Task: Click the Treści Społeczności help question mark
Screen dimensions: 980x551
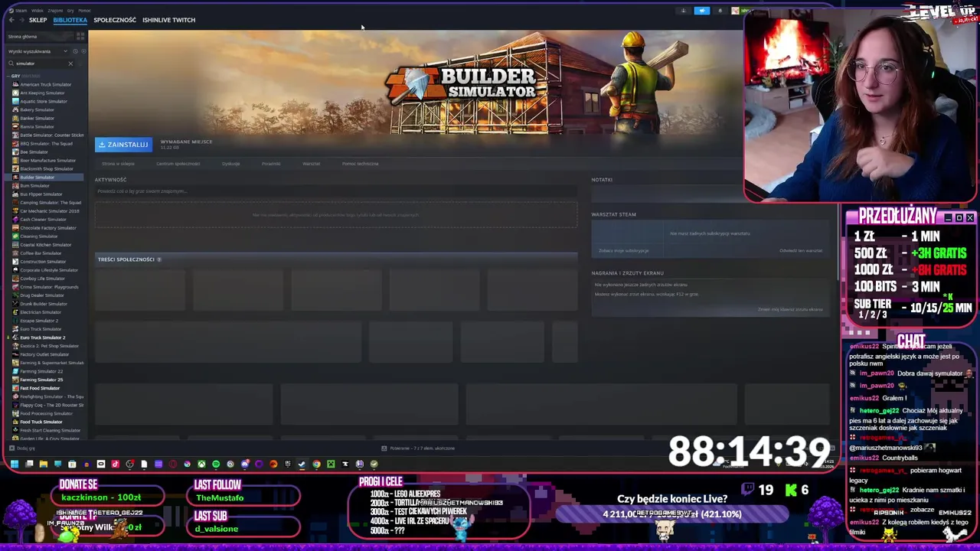Action: click(159, 259)
